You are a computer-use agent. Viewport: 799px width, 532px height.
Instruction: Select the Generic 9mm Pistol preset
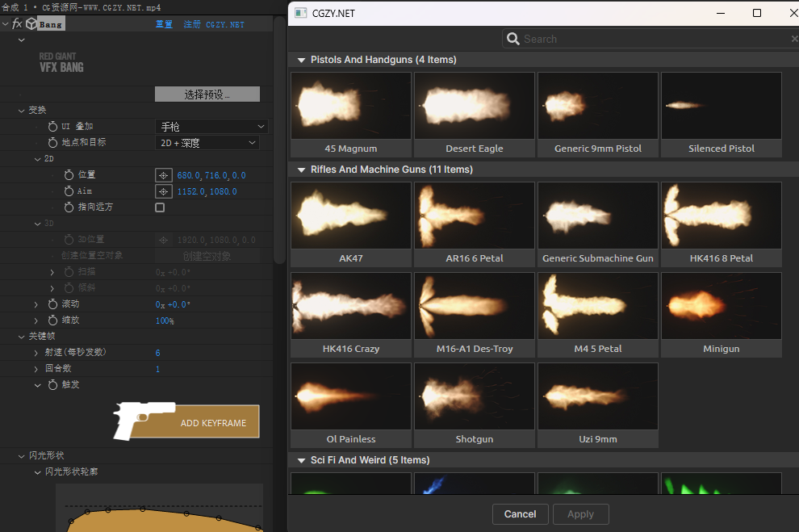point(598,114)
